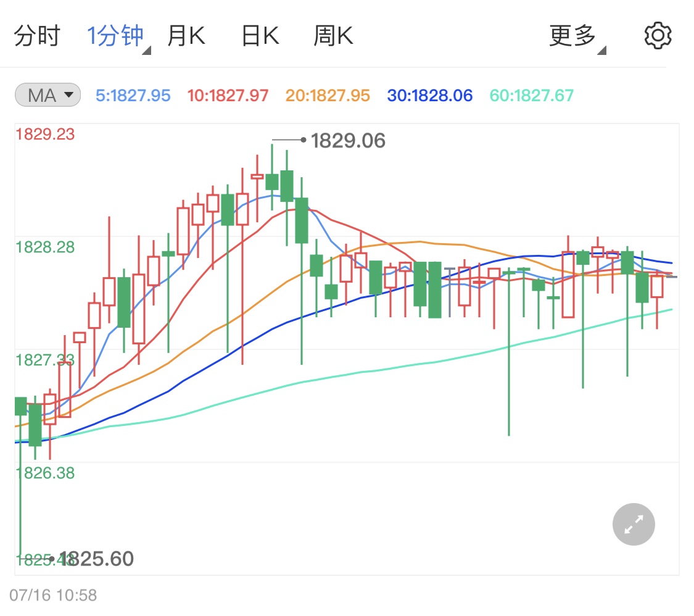Click the MA5 value 5:1827.95
Image resolution: width=694 pixels, height=616 pixels.
pyautogui.click(x=133, y=96)
